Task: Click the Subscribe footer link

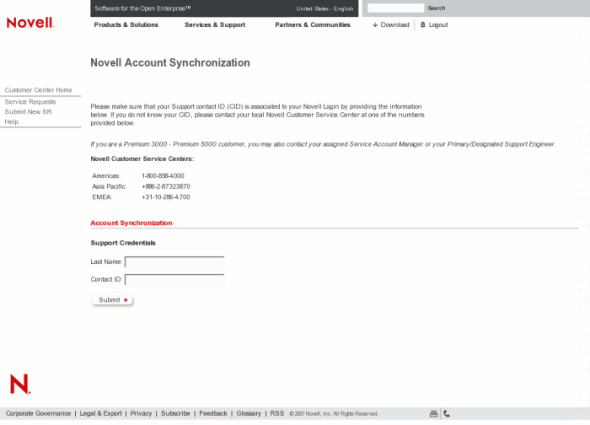Action: tap(175, 413)
